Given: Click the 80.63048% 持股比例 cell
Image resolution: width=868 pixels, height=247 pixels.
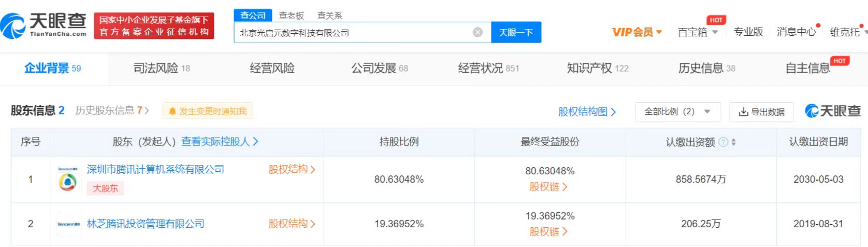Looking at the screenshot, I should point(399,180).
